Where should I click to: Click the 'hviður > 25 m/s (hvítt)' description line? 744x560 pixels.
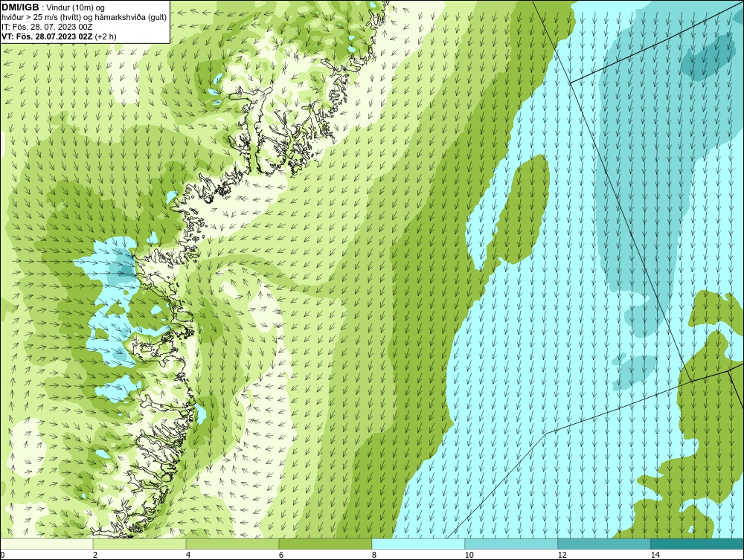pyautogui.click(x=85, y=17)
